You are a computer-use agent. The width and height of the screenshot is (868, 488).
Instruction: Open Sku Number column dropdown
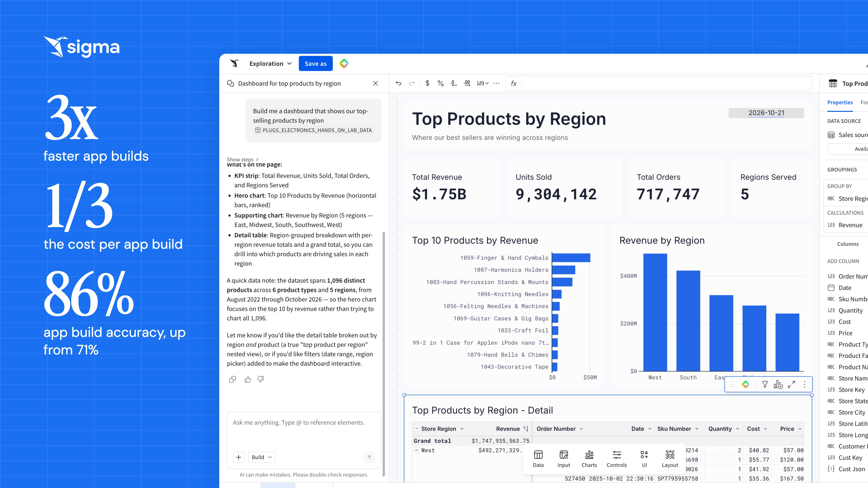tap(697, 429)
